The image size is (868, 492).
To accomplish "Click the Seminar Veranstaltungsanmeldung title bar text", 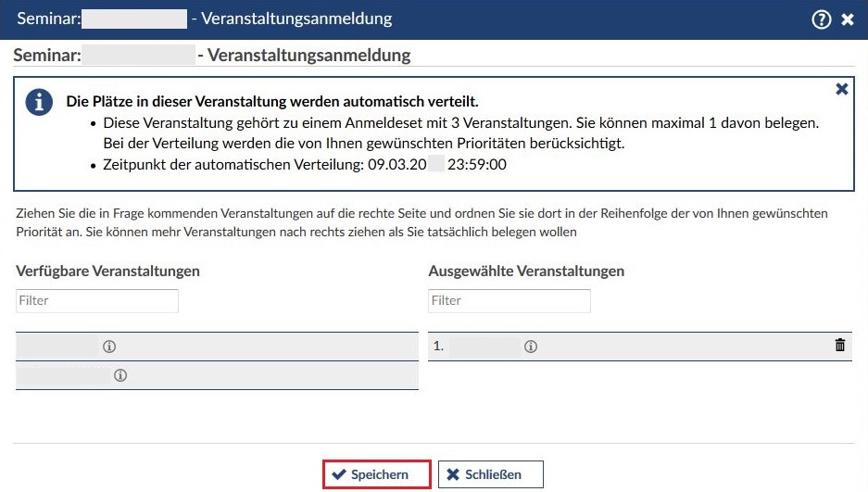I will (204, 19).
